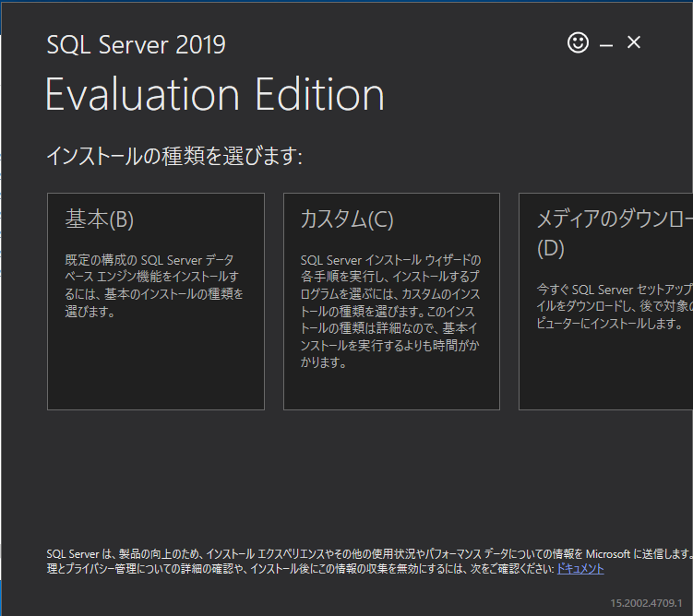Viewport: 693px width, 616px height.
Task: Select the 基本(B) basic install tile
Action: (x=156, y=302)
